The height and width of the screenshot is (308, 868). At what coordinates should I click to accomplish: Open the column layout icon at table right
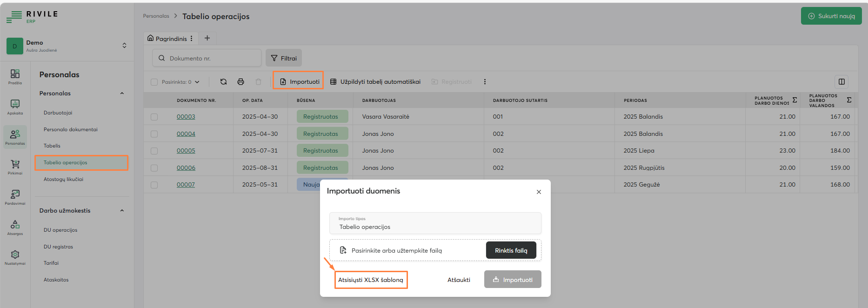(x=841, y=82)
